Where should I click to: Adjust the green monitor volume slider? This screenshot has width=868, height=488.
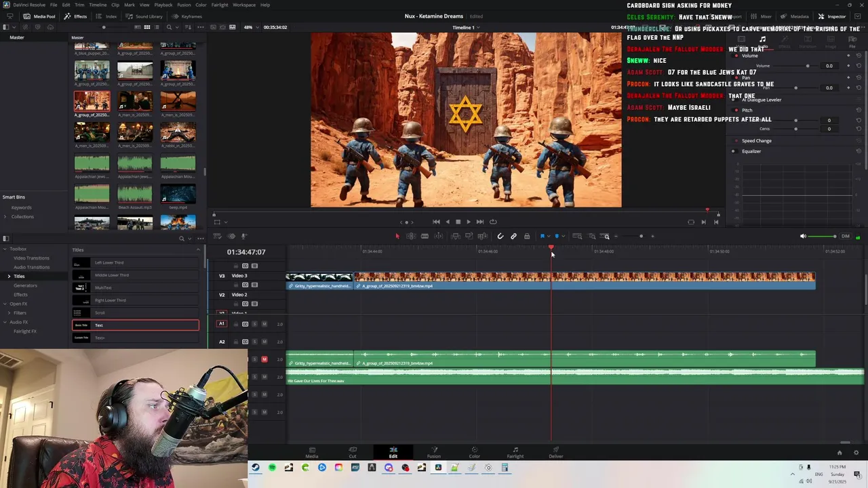823,236
